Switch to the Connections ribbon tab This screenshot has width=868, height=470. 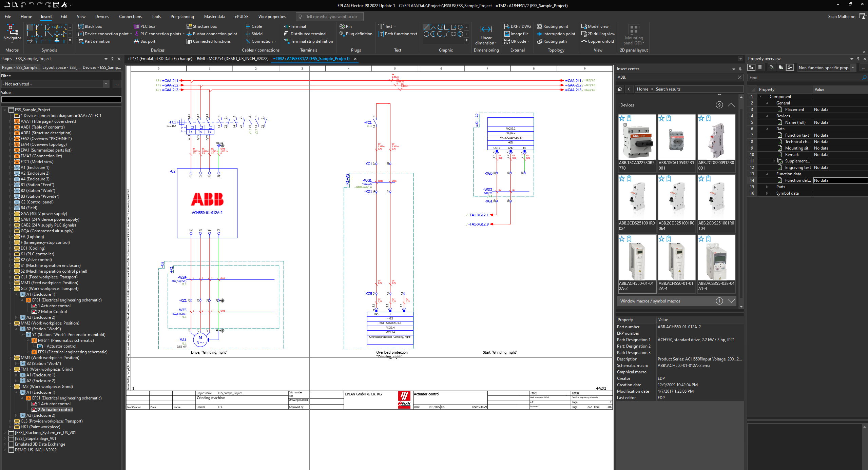(130, 16)
